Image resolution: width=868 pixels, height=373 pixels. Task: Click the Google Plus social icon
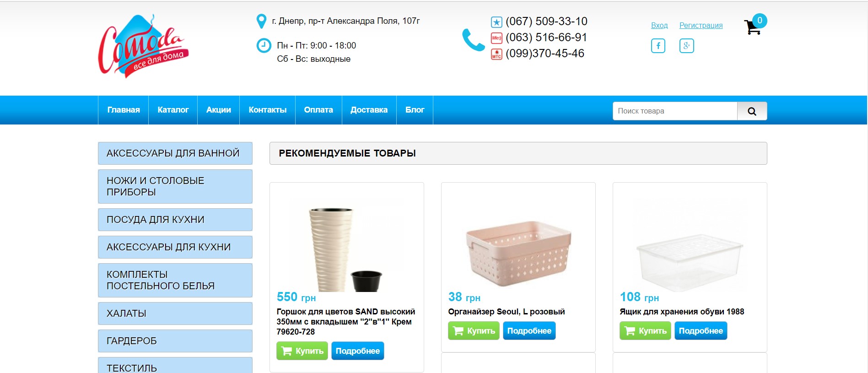pyautogui.click(x=686, y=46)
